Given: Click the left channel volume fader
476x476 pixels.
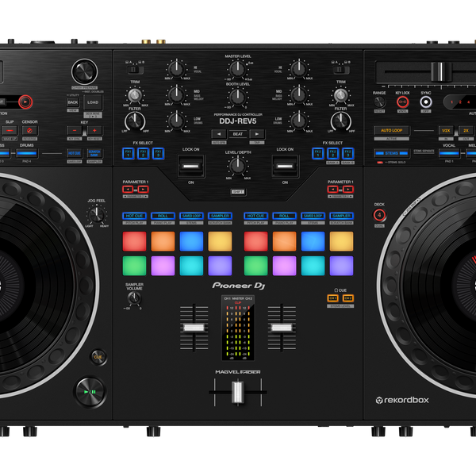Looking at the screenshot, I should [194, 328].
